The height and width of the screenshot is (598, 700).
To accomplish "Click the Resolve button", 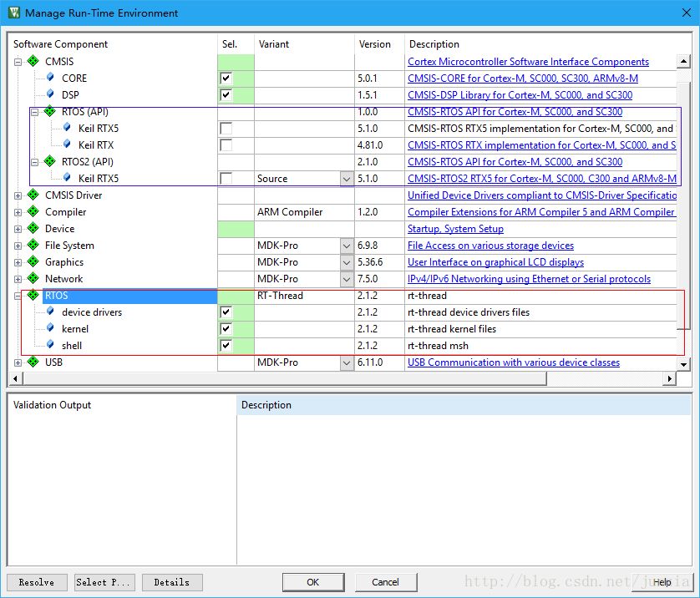I will coord(37,582).
